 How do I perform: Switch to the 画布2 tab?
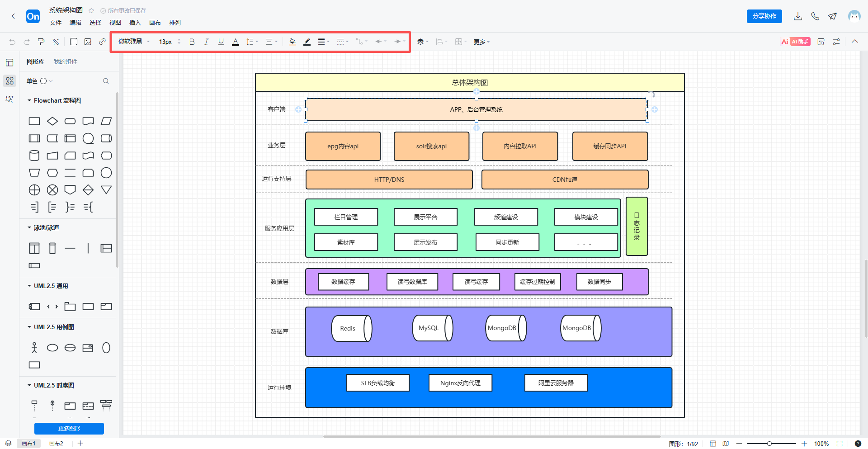tap(56, 444)
